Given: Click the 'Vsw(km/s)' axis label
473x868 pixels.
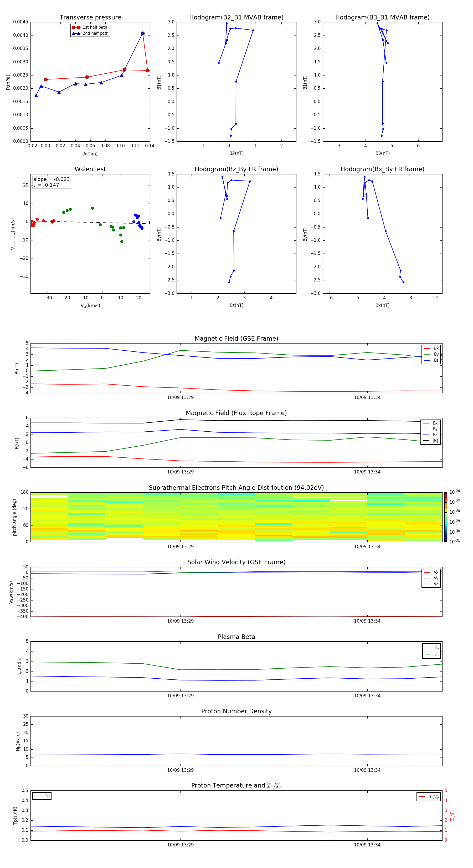Looking at the screenshot, I should pos(11,592).
